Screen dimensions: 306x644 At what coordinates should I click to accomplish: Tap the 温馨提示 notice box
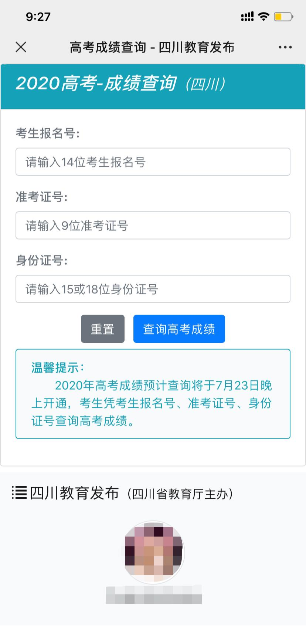pos(153,394)
